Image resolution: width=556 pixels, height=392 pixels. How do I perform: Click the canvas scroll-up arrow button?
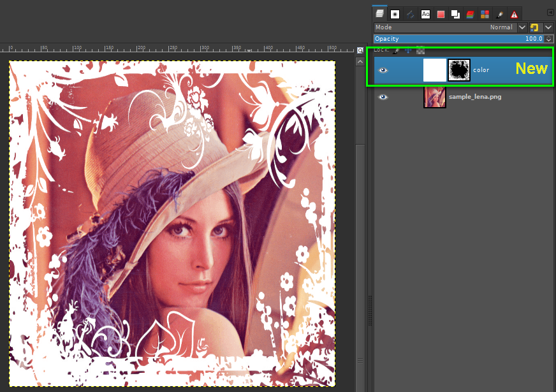[360, 62]
